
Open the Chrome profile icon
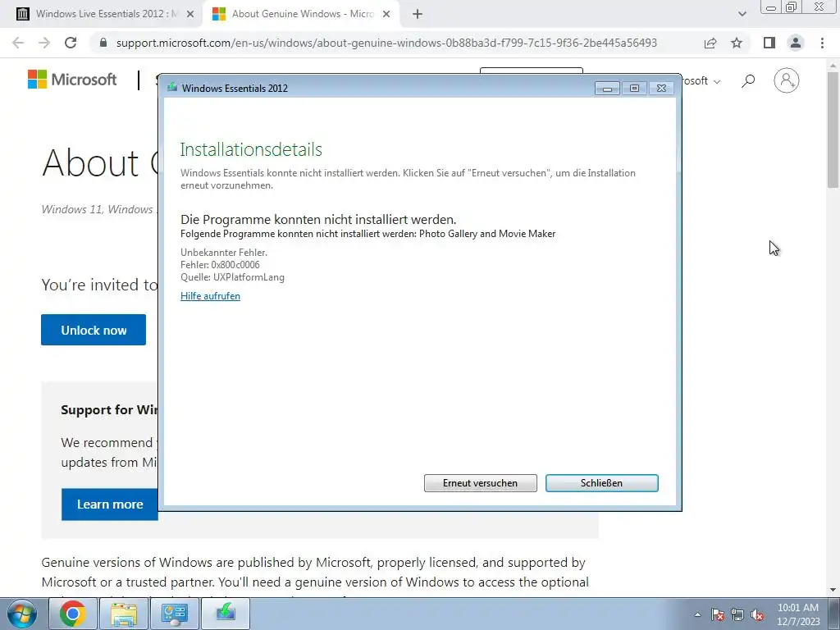[x=796, y=43]
